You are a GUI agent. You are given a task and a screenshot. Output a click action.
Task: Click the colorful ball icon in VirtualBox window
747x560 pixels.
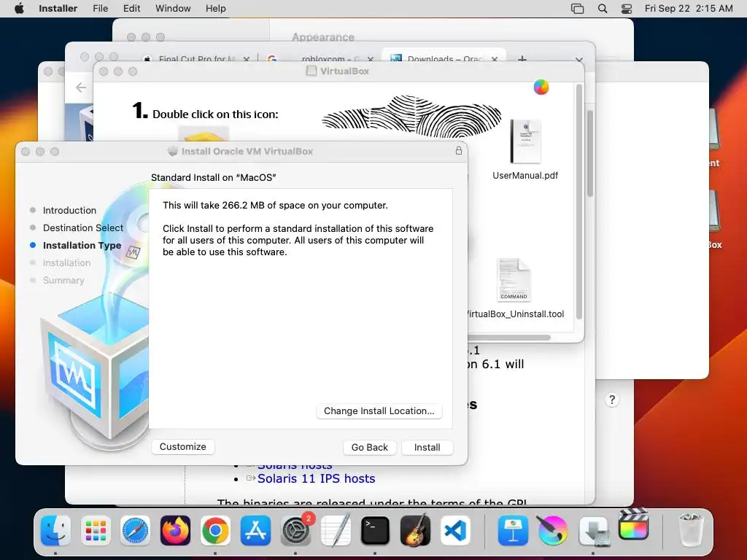pos(541,87)
